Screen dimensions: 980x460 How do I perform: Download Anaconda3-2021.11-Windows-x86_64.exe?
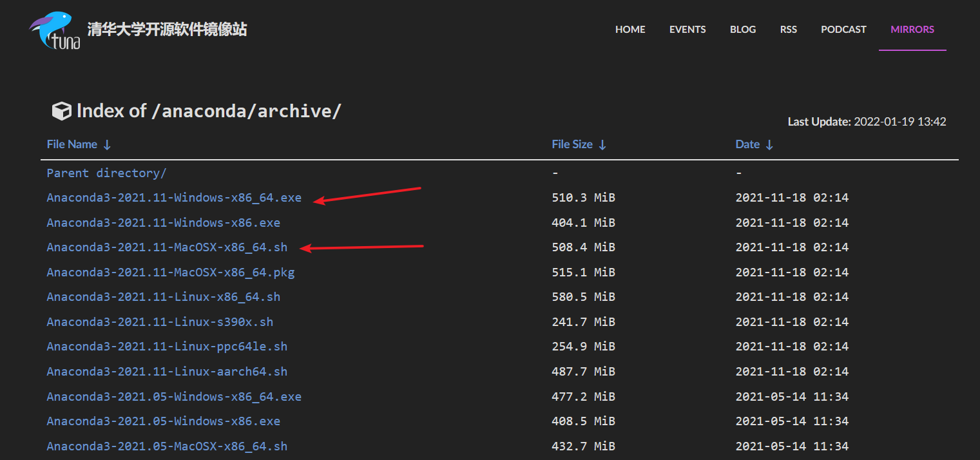174,198
